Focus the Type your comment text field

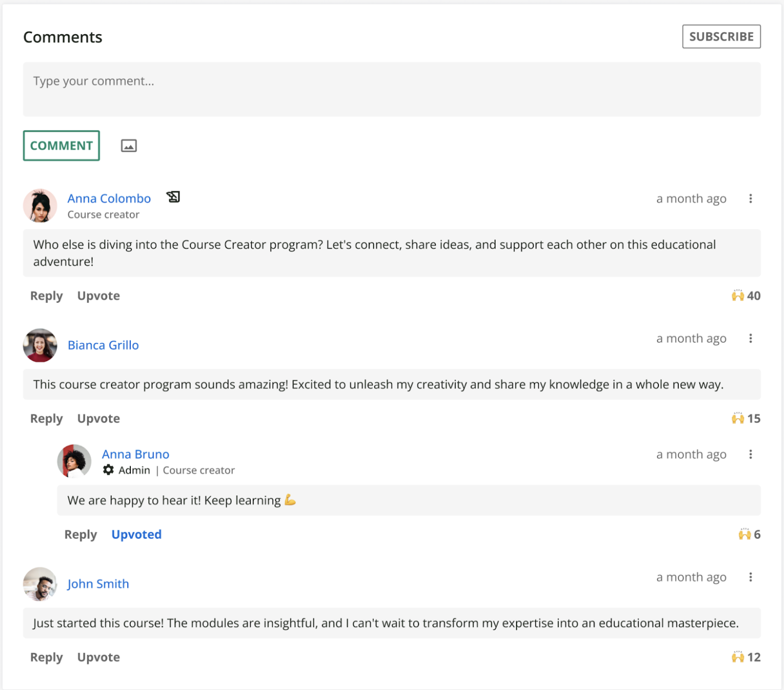point(391,90)
